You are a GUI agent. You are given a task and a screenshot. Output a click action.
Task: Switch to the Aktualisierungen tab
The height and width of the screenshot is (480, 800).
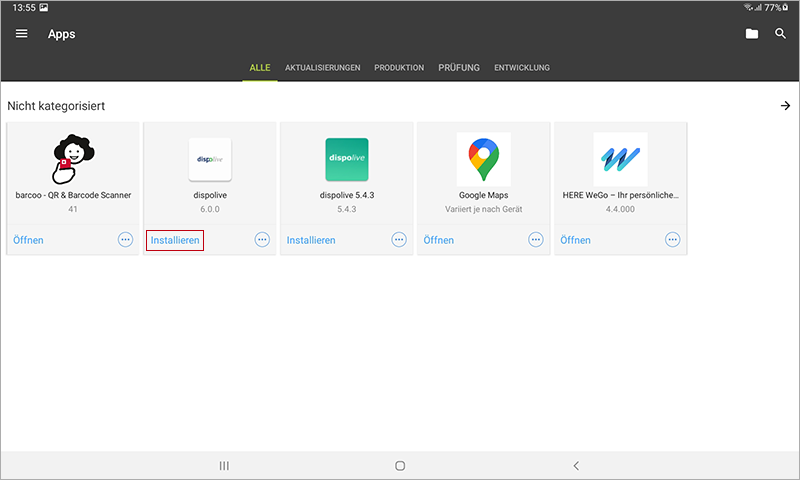point(322,68)
